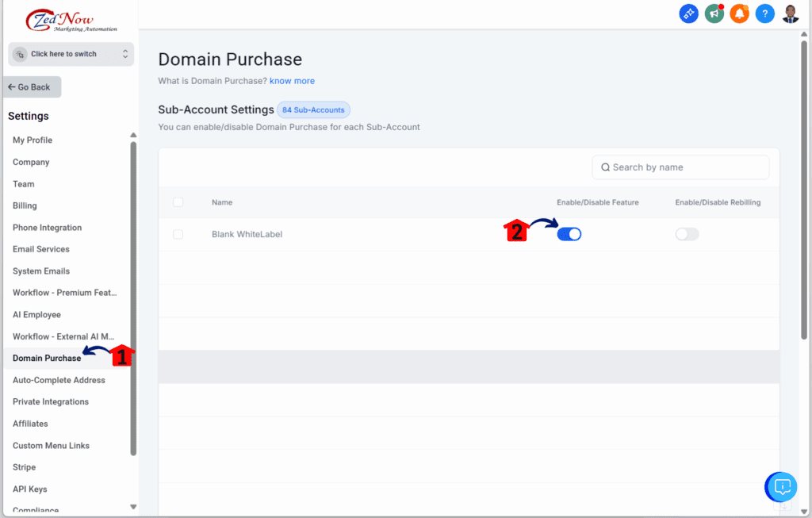The image size is (812, 518).
Task: Click the 'Search by name' input field
Action: click(680, 167)
